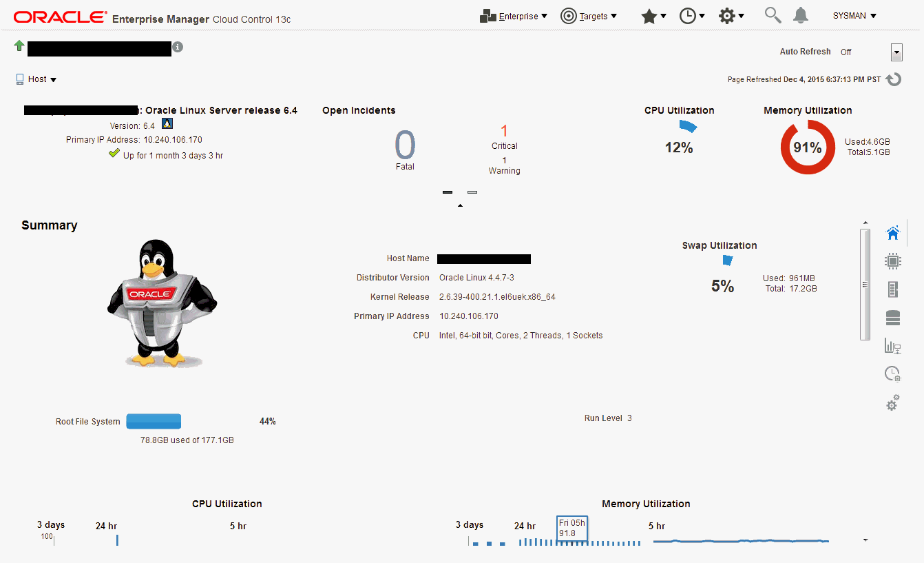
Task: Click the Linux penguin version icon
Action: [167, 124]
